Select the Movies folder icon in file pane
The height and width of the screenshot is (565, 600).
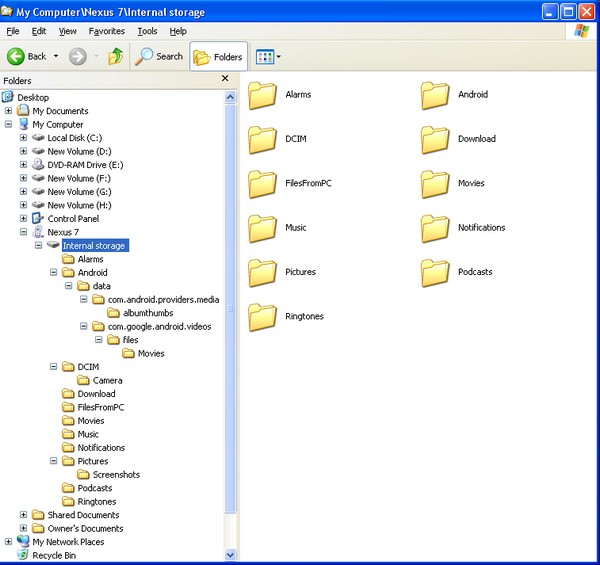point(435,184)
